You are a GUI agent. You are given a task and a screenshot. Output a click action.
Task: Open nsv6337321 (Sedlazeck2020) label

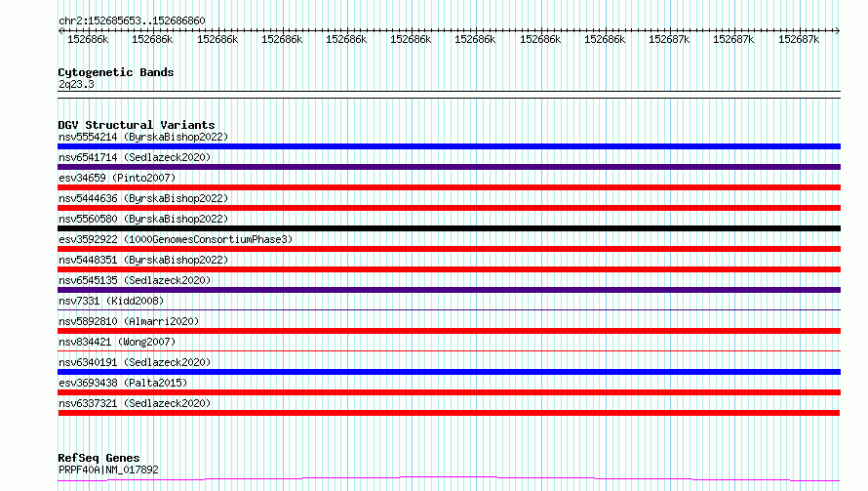coord(135,403)
